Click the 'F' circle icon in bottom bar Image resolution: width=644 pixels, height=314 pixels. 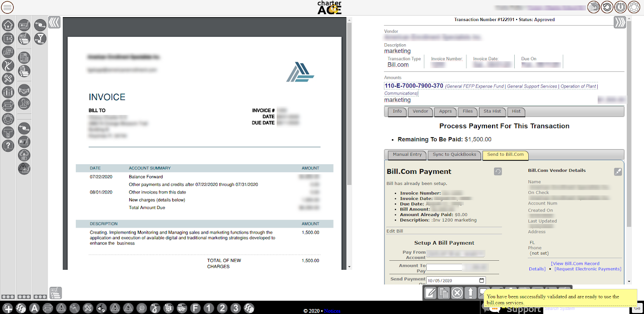coord(196,308)
